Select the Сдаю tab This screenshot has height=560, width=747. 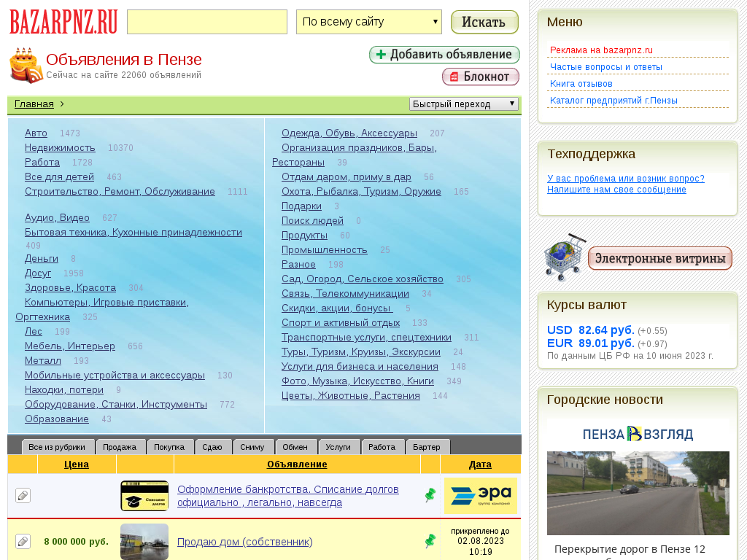[212, 447]
